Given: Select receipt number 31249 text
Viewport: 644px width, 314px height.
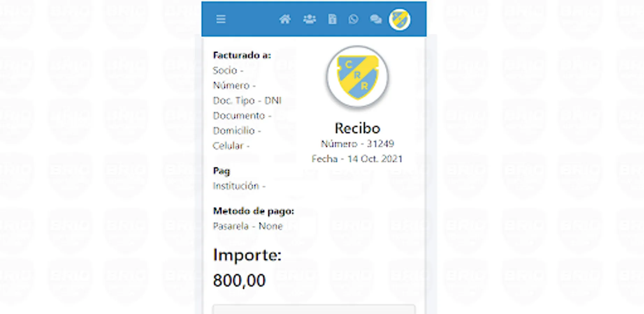Looking at the screenshot, I should [357, 144].
